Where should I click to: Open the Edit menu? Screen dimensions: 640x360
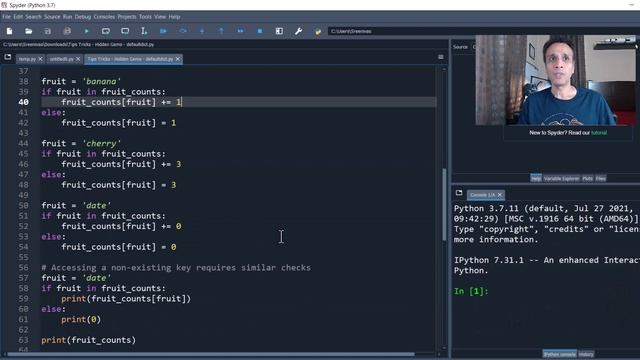pyautogui.click(x=18, y=17)
